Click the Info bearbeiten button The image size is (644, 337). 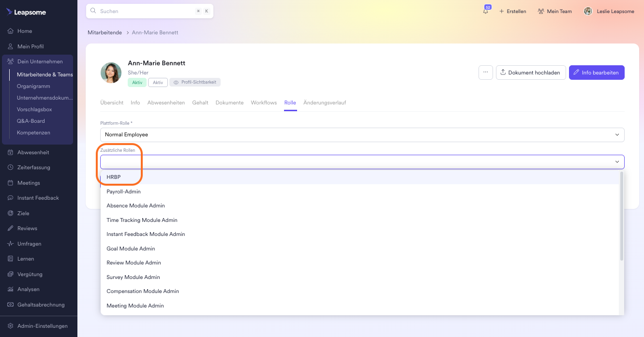pyautogui.click(x=596, y=73)
